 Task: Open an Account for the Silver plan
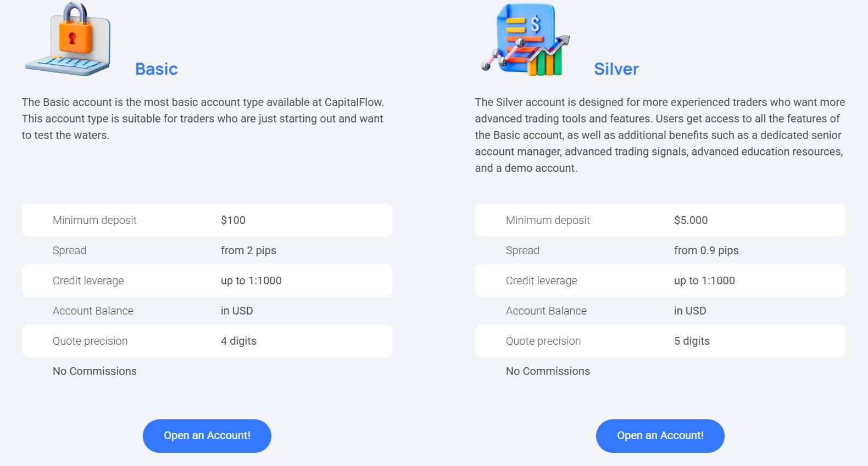point(660,435)
